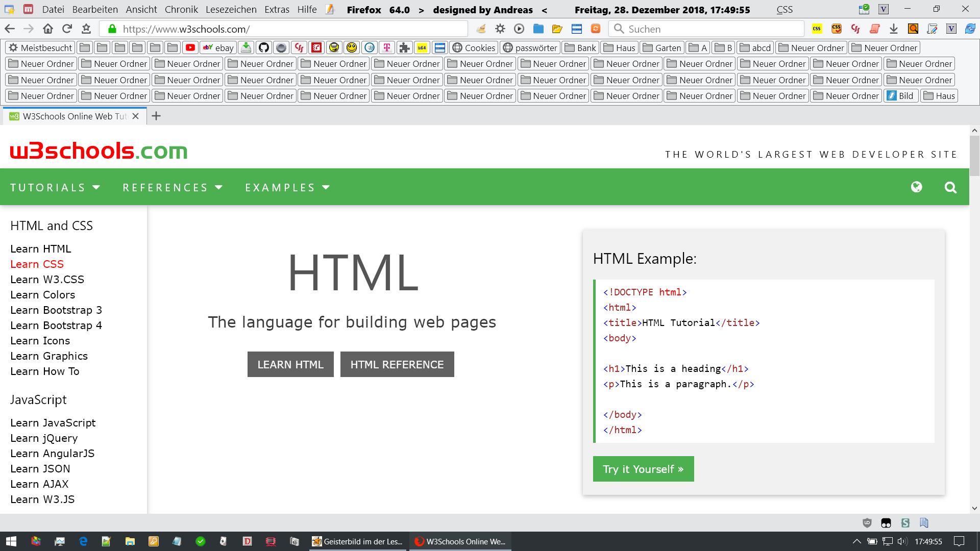Expand the References dropdown
980x551 pixels.
(x=173, y=188)
